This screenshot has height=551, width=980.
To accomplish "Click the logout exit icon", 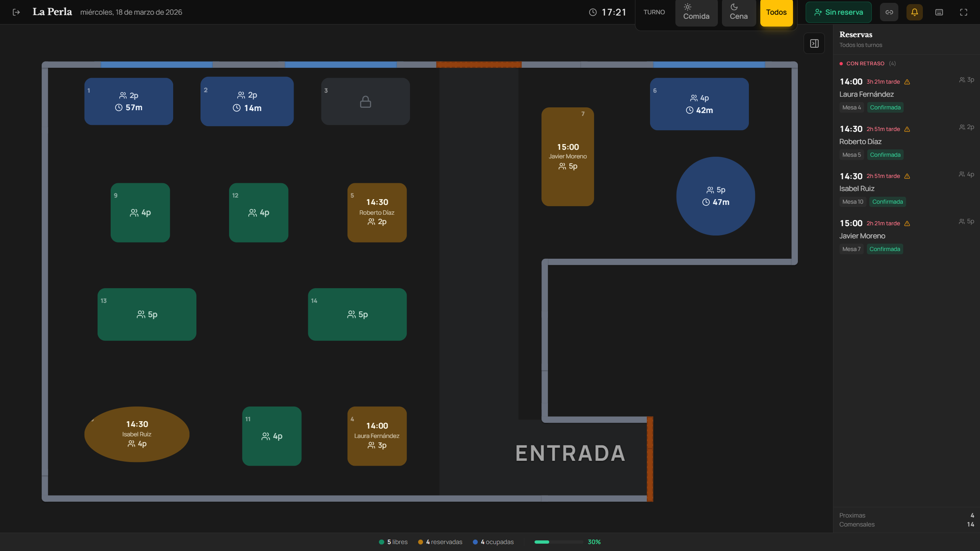I will click(16, 12).
